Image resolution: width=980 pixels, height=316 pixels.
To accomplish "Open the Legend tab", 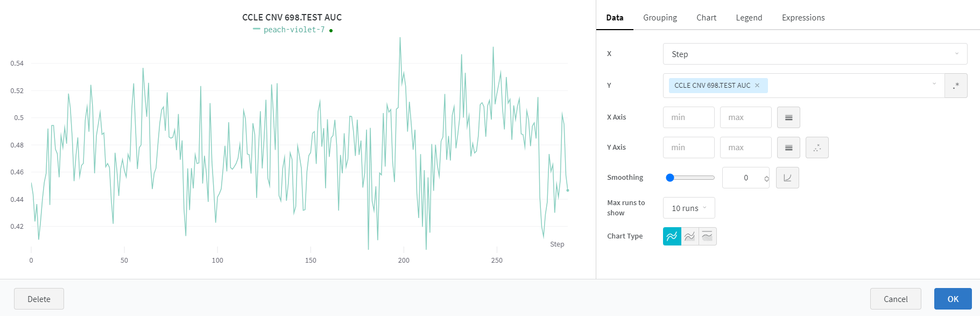I will click(x=749, y=18).
